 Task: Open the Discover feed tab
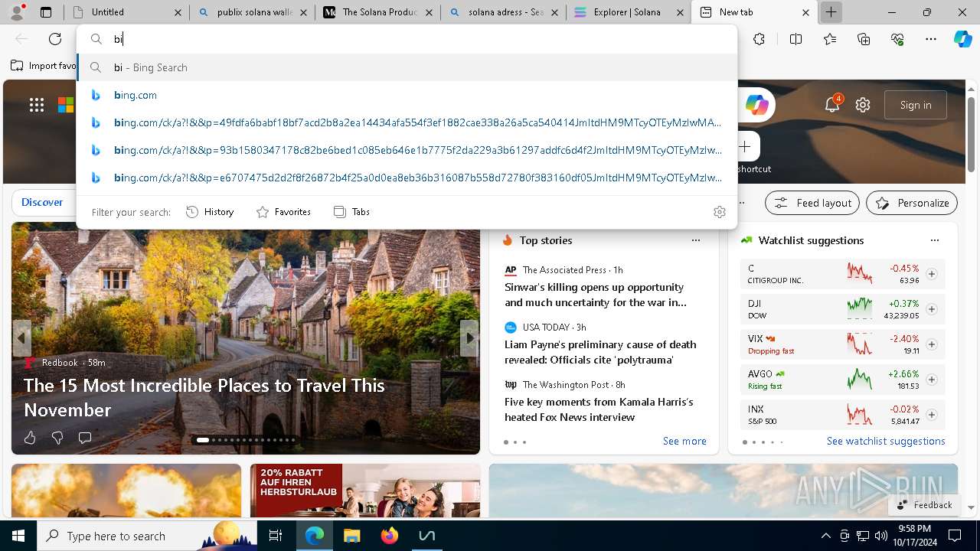click(x=42, y=202)
